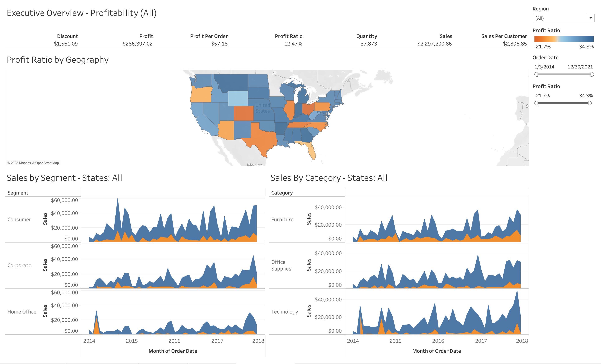Click the Profit Ratio color gradient legend
Viewport: 601px width, 364px height.
pos(564,39)
